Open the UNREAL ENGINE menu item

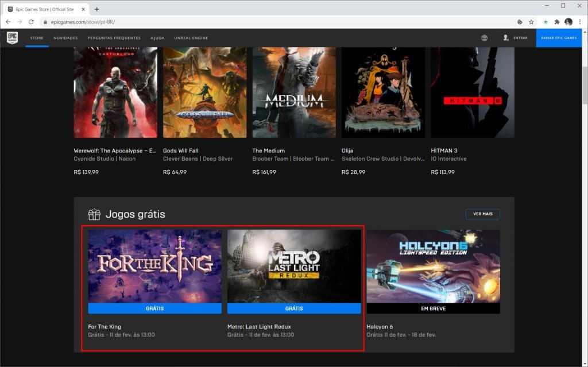coord(191,38)
